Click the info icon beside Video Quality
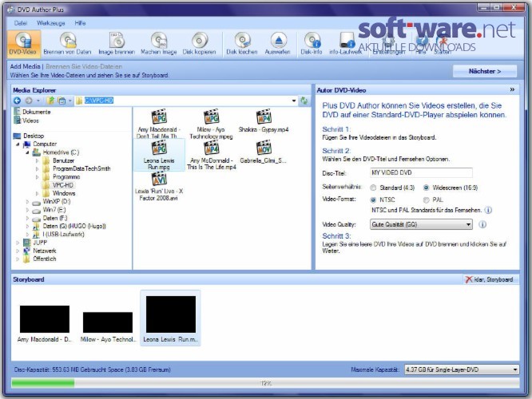Image resolution: width=532 pixels, height=399 pixels. [x=482, y=224]
